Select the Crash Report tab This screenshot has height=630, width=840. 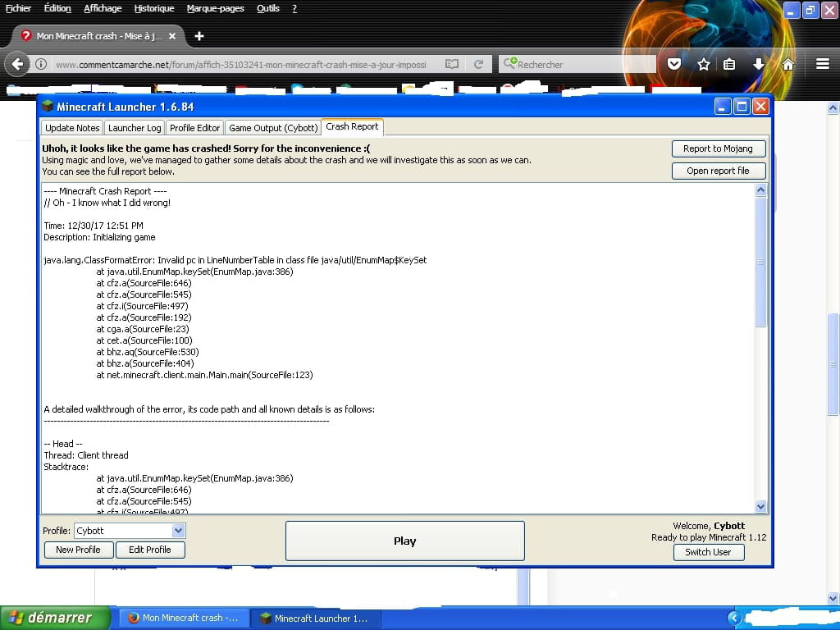352,126
